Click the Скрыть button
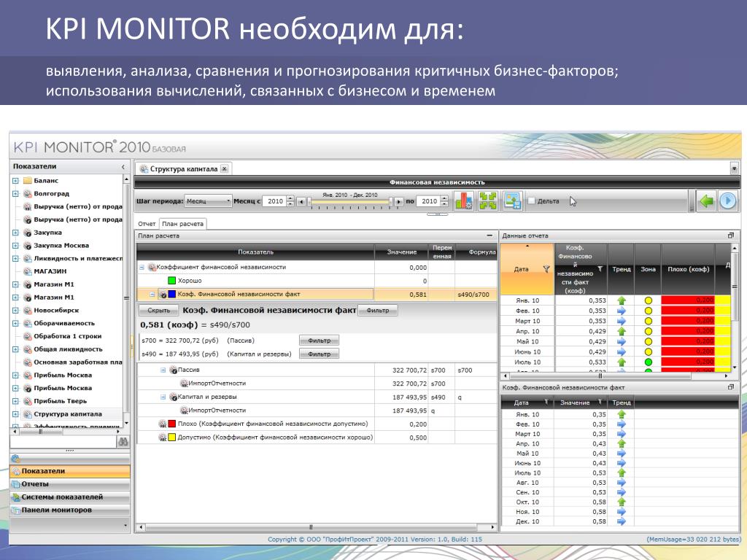The image size is (747, 560). tap(158, 311)
